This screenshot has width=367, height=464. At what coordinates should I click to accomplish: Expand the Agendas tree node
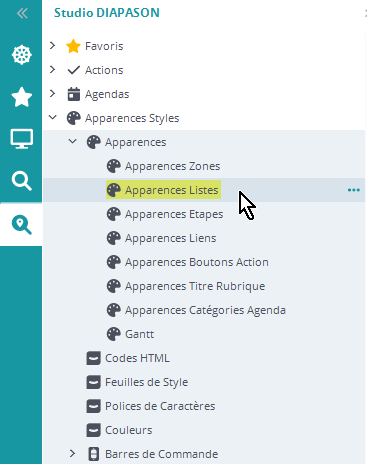pyautogui.click(x=52, y=93)
